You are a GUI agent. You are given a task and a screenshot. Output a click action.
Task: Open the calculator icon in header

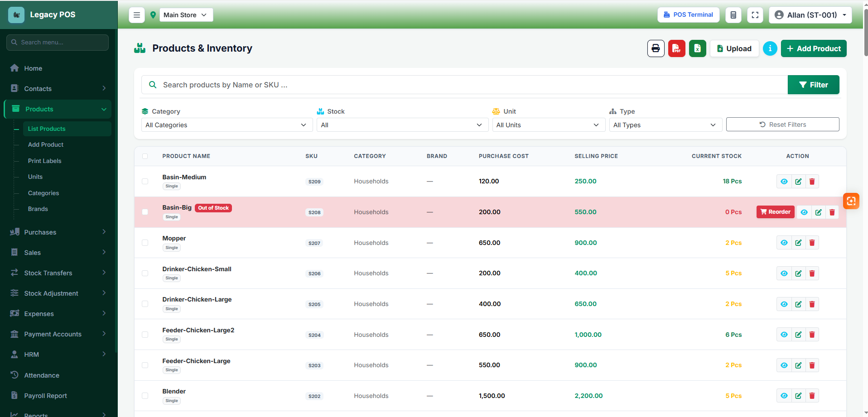click(733, 15)
